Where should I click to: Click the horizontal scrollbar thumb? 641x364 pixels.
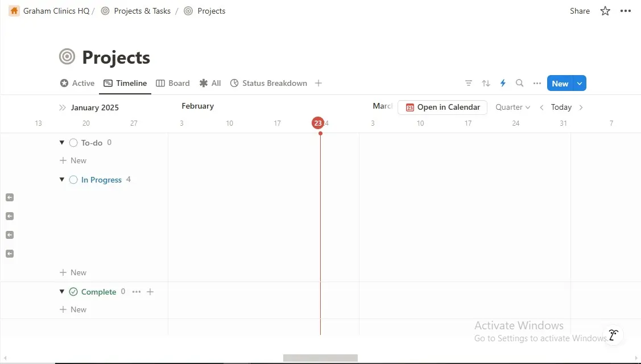pyautogui.click(x=321, y=358)
